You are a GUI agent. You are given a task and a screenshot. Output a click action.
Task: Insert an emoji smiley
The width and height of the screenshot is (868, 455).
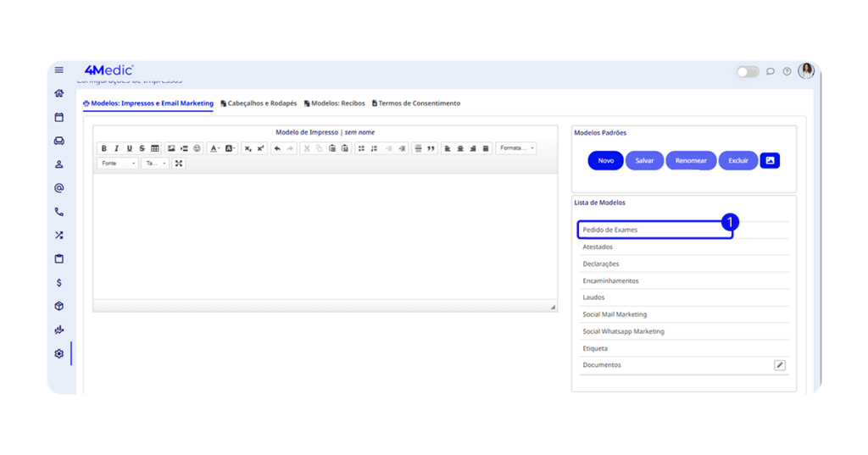198,148
